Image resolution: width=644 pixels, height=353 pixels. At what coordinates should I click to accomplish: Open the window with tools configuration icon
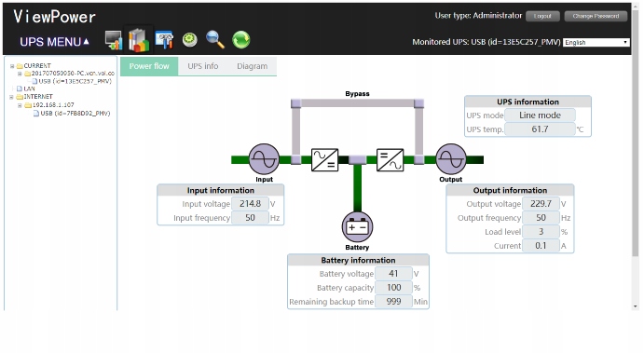164,40
